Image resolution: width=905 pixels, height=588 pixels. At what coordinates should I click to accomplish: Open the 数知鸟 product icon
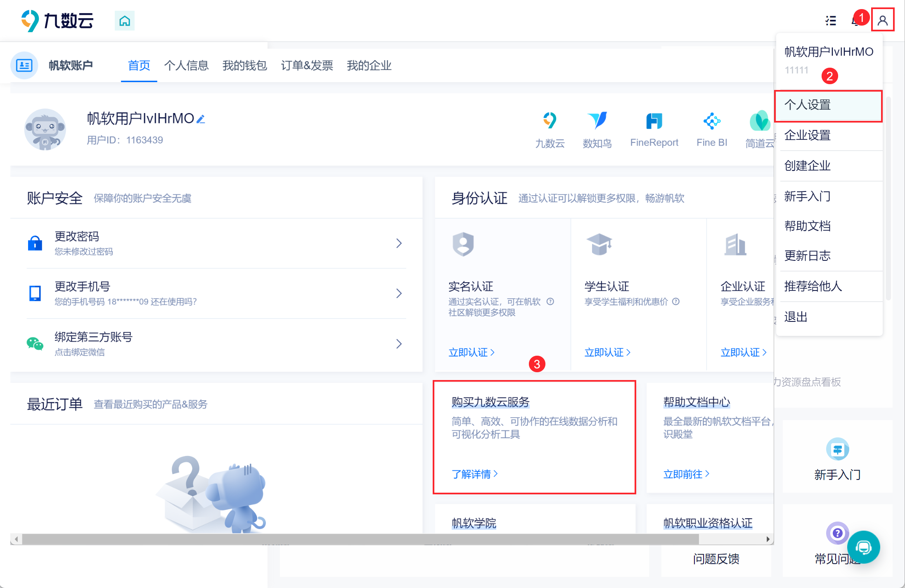[597, 121]
